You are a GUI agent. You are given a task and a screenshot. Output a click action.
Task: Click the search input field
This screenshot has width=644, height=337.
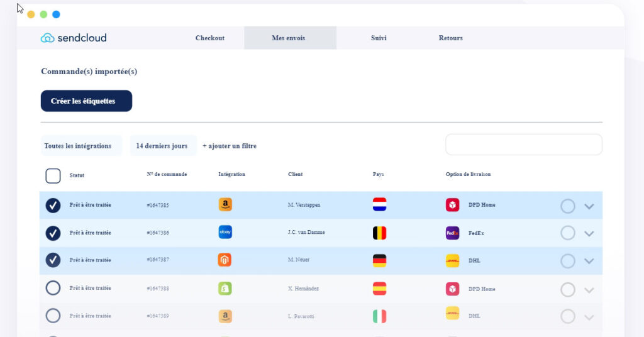click(524, 145)
